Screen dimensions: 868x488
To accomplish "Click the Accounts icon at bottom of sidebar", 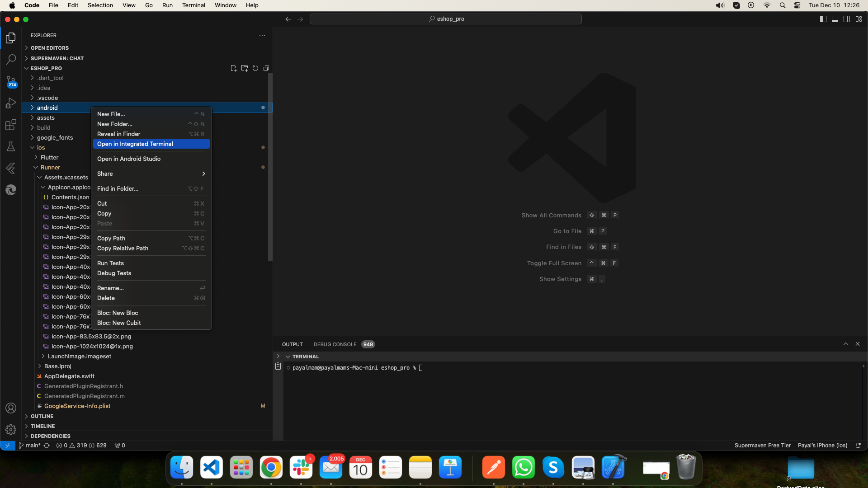I will click(x=11, y=408).
